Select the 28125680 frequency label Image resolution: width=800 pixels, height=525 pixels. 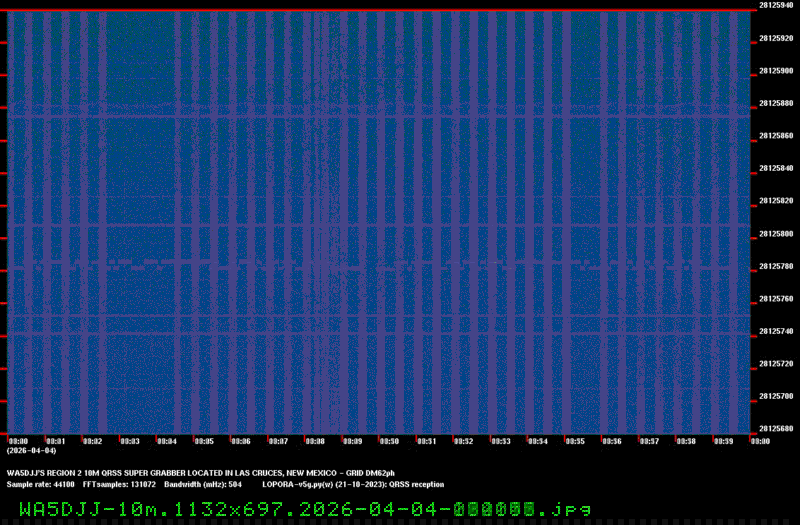776,429
